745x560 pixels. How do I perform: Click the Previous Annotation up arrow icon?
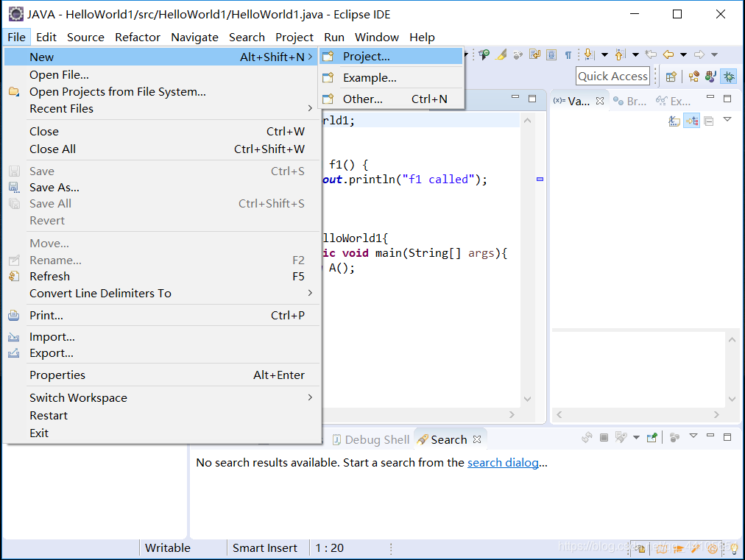pyautogui.click(x=620, y=55)
